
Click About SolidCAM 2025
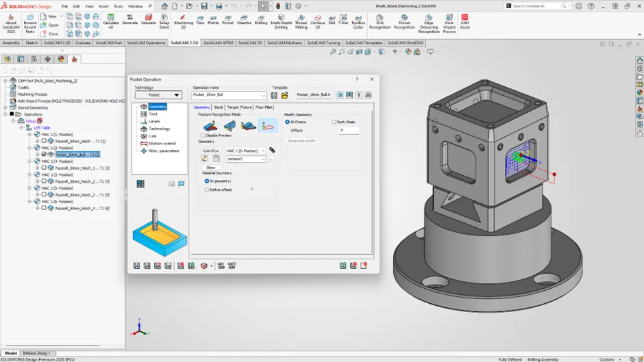(x=11, y=23)
